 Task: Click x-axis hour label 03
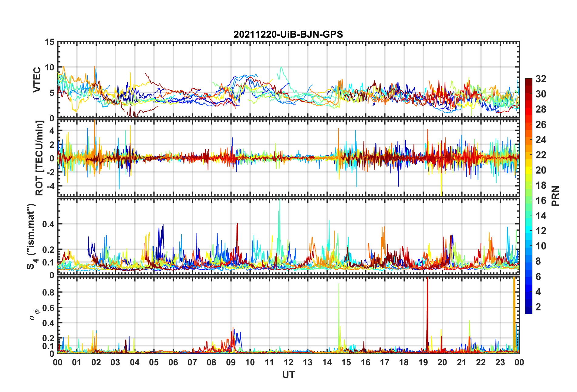[x=115, y=362]
